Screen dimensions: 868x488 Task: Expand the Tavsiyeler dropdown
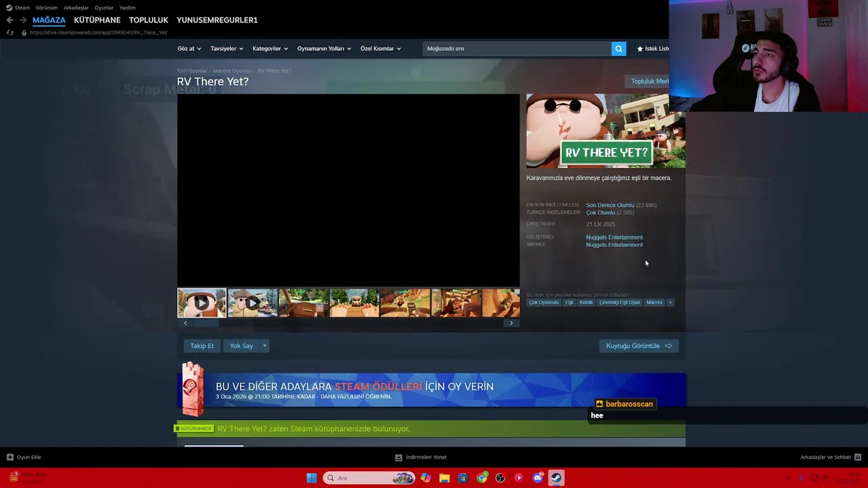(x=226, y=49)
